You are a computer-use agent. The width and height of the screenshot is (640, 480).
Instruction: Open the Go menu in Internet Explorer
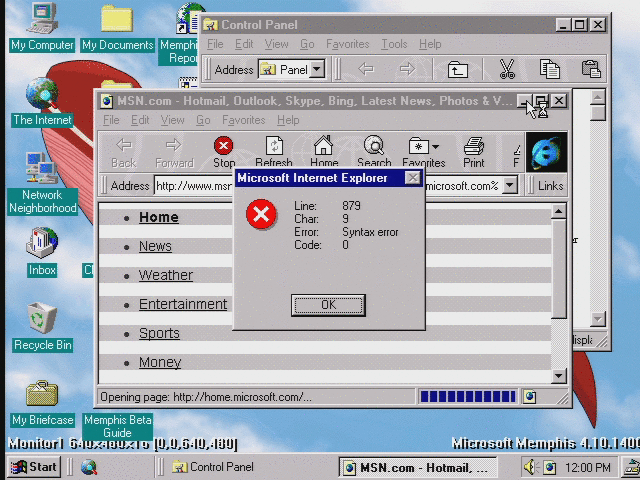coord(203,120)
